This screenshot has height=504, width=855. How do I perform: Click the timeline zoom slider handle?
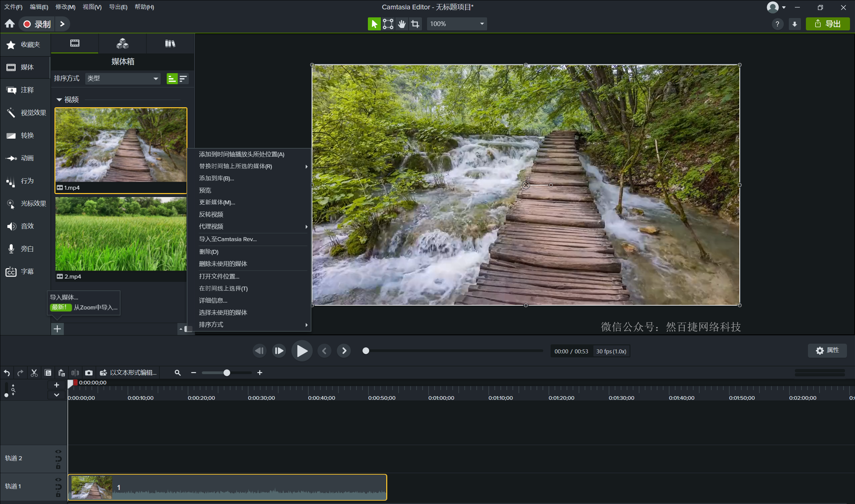point(227,372)
